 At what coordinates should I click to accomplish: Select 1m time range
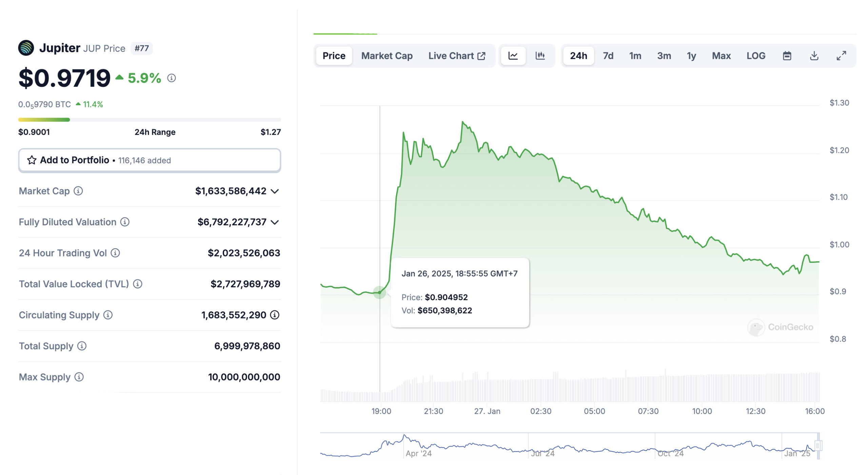(x=635, y=56)
